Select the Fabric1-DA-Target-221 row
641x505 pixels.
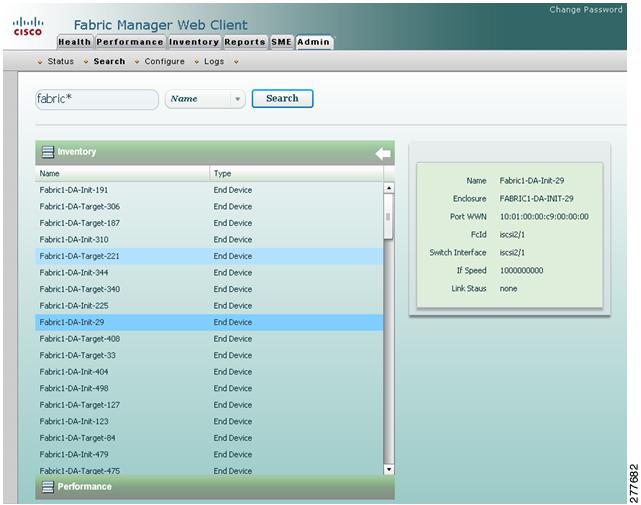coord(209,256)
